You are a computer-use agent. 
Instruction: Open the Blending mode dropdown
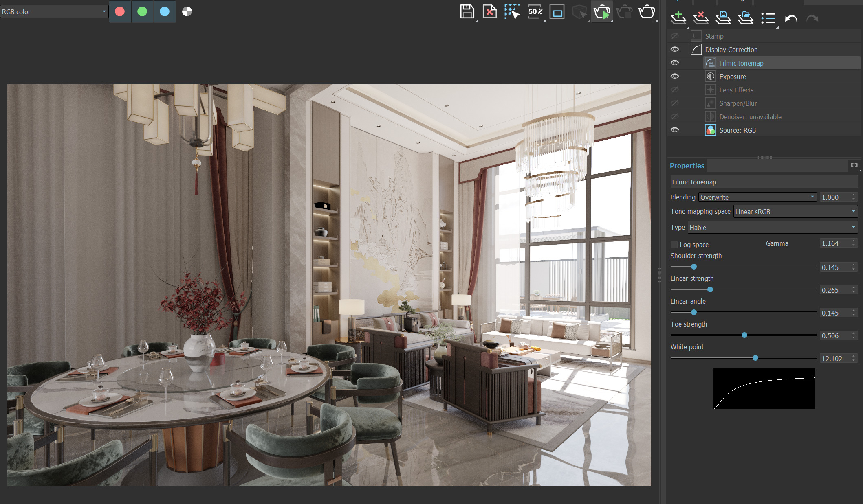757,197
